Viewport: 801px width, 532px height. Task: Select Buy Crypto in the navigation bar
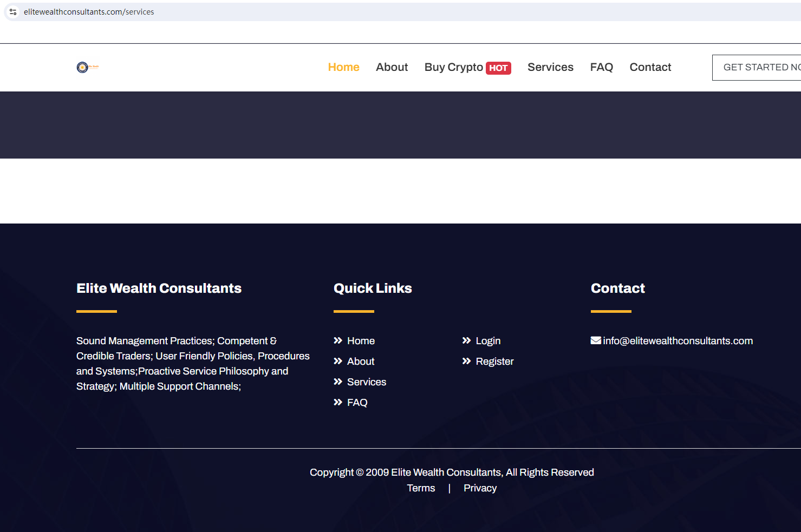453,67
